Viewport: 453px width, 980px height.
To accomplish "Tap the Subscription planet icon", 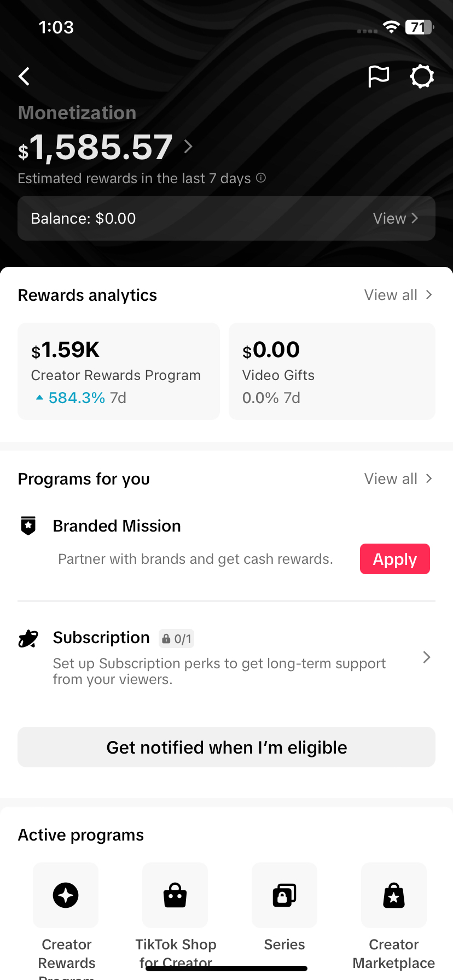I will [28, 638].
